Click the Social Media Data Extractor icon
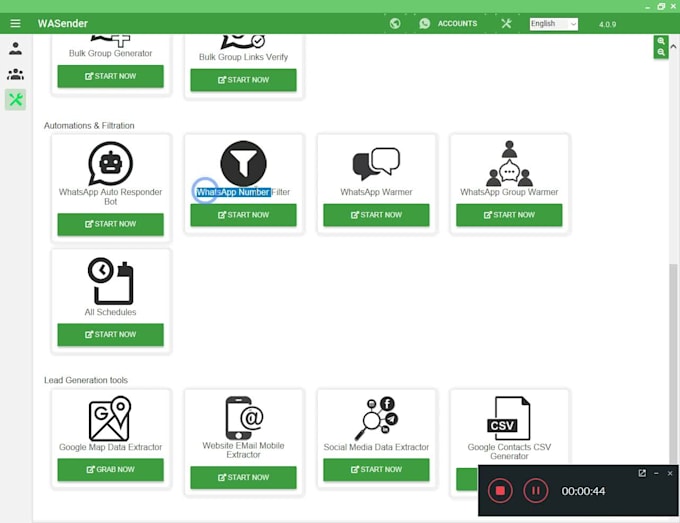Screen dimensions: 680x523 point(376,418)
